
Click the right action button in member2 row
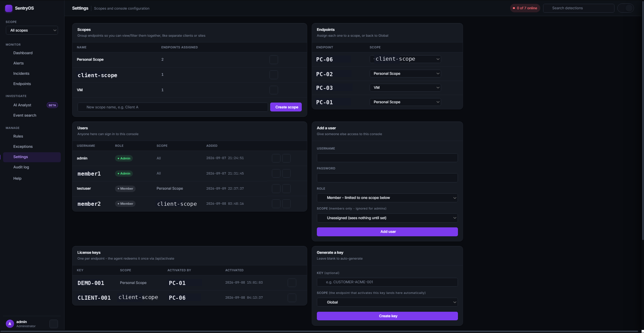coord(286,204)
